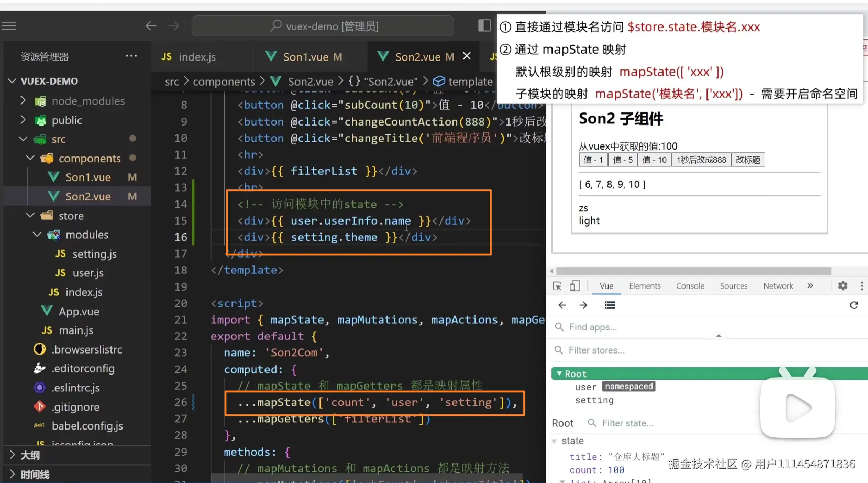Open the DevTools settings gear
The width and height of the screenshot is (868, 483).
tap(843, 286)
